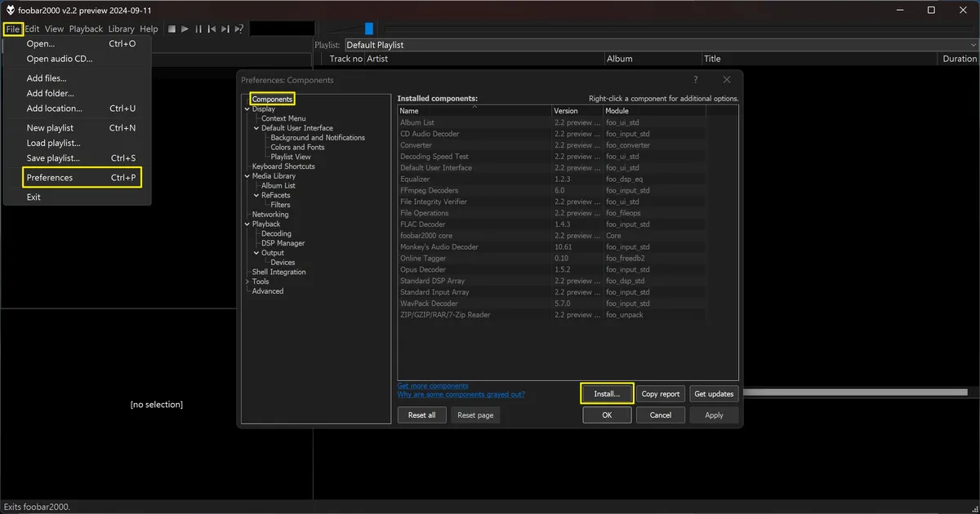Click the playback seek bar
This screenshot has height=514, width=980.
[x=678, y=29]
